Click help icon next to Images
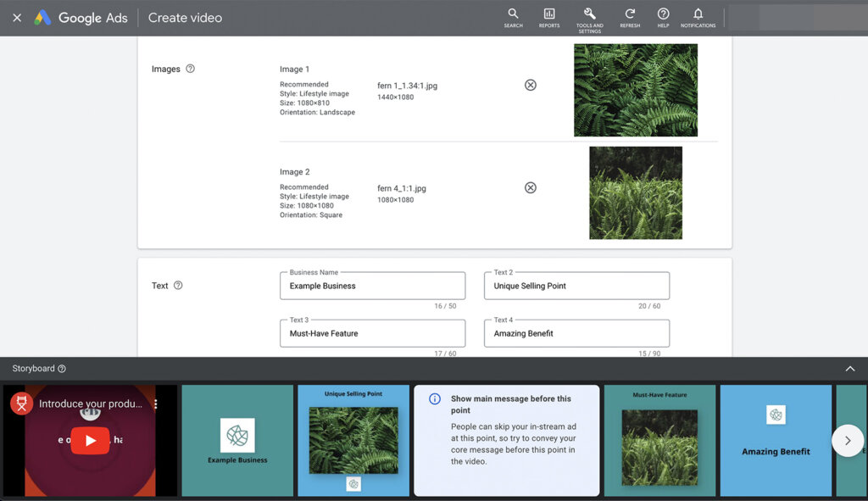Screen dimensions: 868x501 coord(190,69)
